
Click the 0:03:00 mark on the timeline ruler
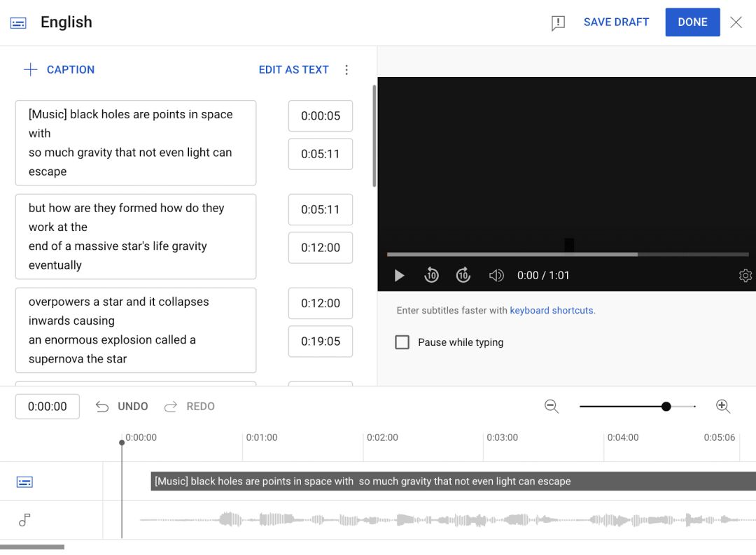tap(503, 437)
